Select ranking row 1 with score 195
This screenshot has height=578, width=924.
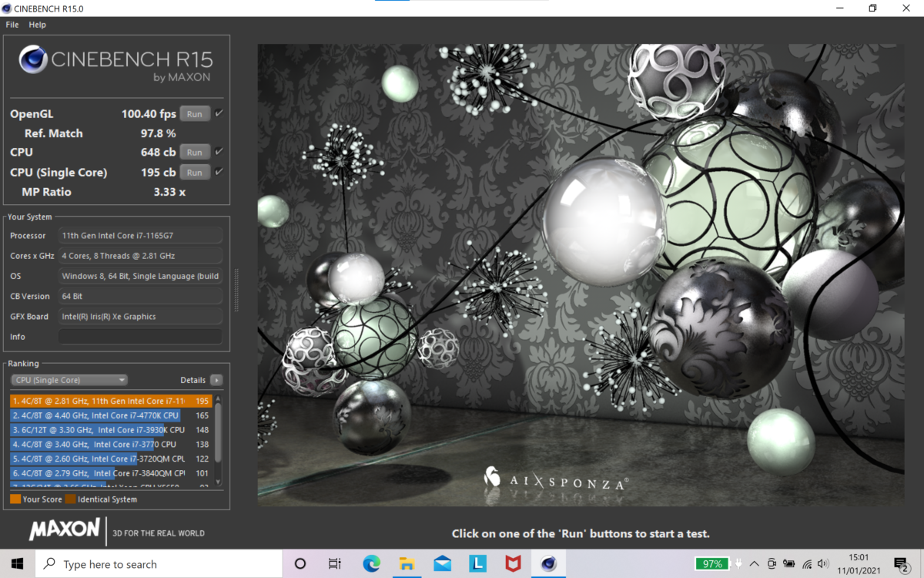[x=111, y=401]
